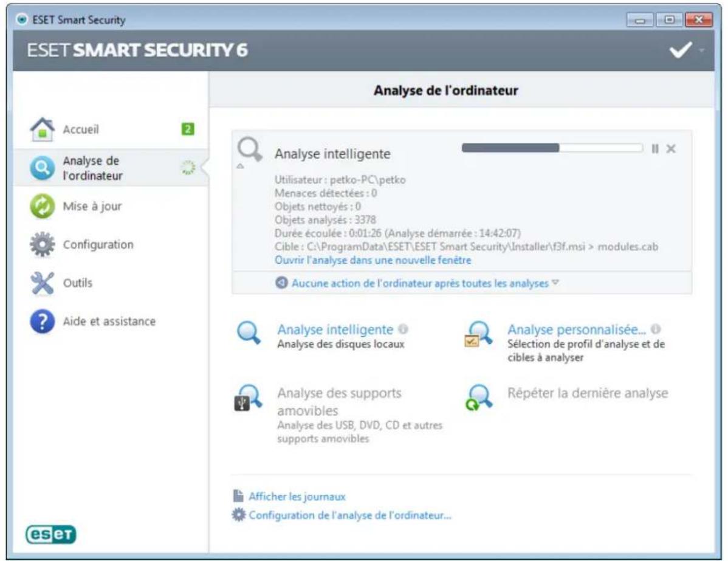Pause the running scan
The image size is (728, 561).
tap(655, 148)
